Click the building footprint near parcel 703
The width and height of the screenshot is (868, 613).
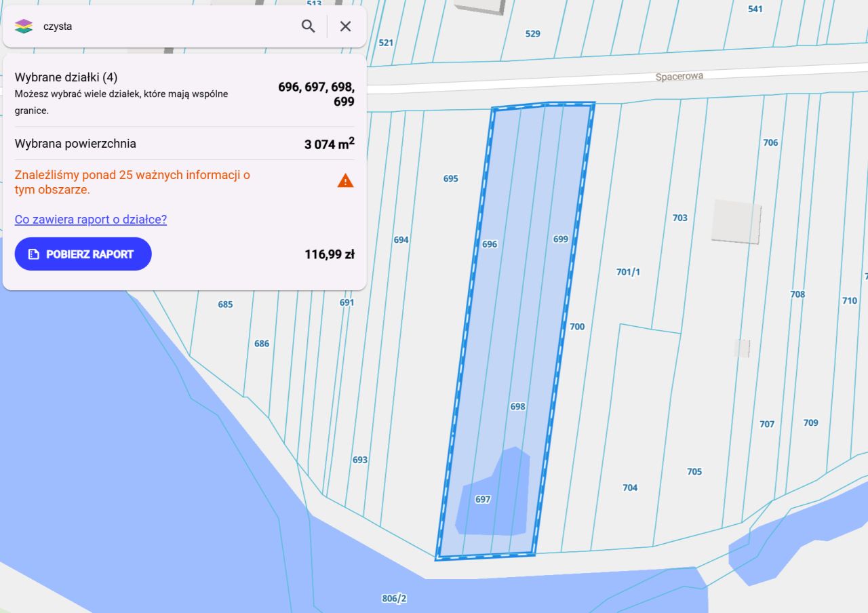point(736,221)
